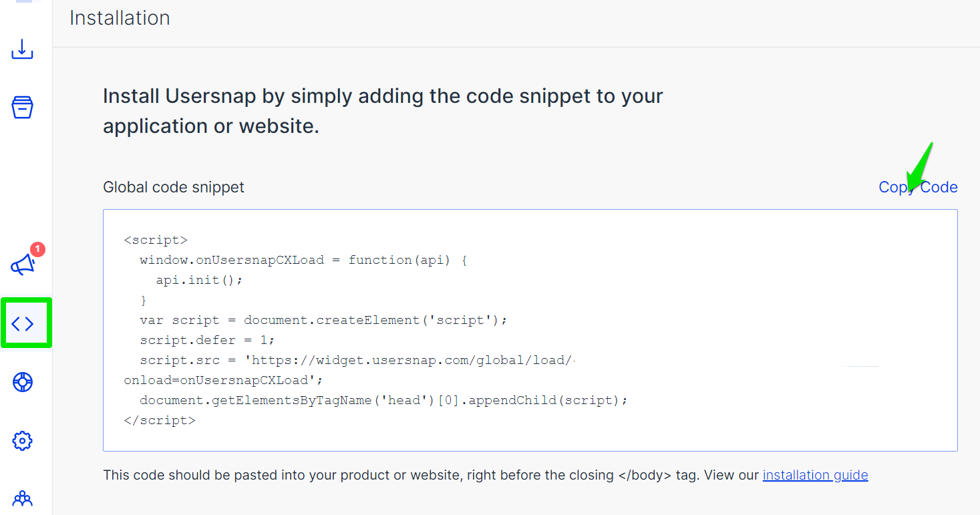Viewport: 980px width, 515px height.
Task: Open the megaphone announcements icon
Action: point(23,265)
